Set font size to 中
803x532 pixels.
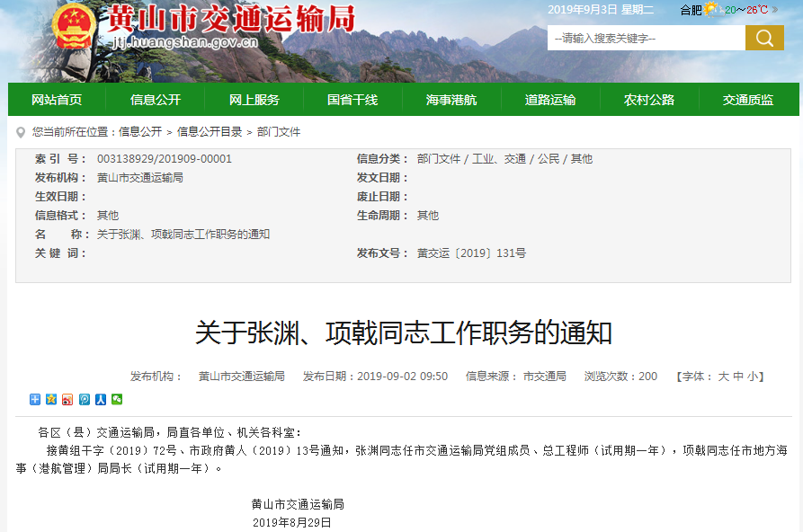point(738,377)
